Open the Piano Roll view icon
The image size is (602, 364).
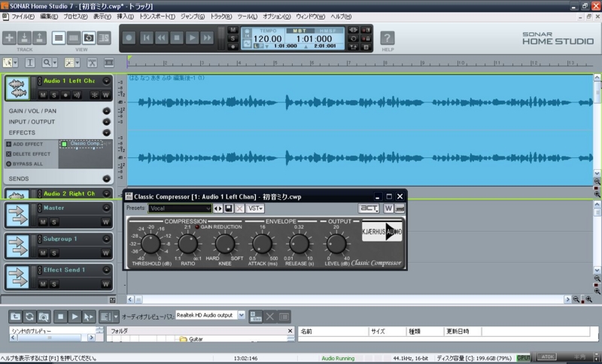tap(74, 38)
